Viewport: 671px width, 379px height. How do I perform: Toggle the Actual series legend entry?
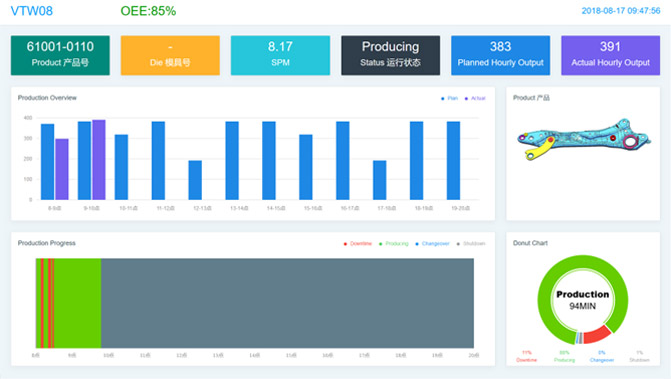click(475, 98)
